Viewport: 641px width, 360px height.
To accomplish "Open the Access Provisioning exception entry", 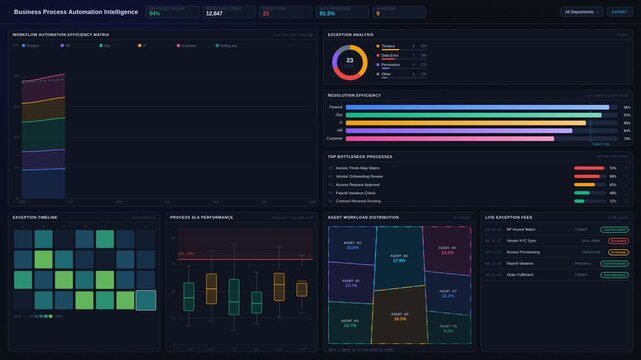I will (556, 253).
